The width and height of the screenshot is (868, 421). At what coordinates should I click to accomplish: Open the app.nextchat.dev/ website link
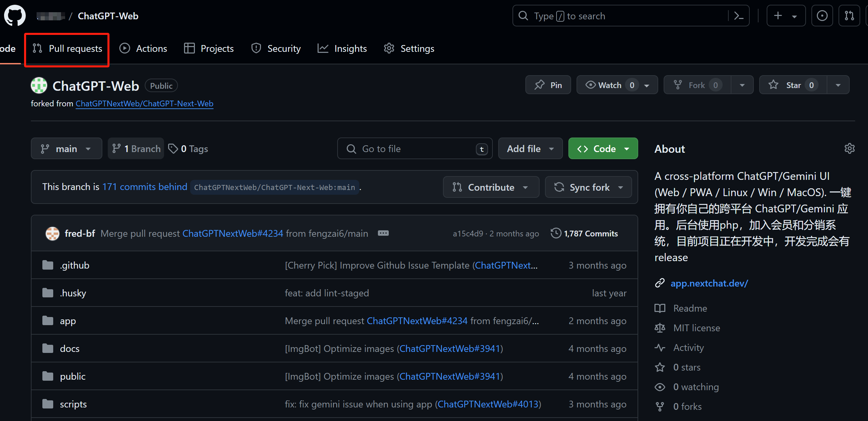tap(709, 283)
